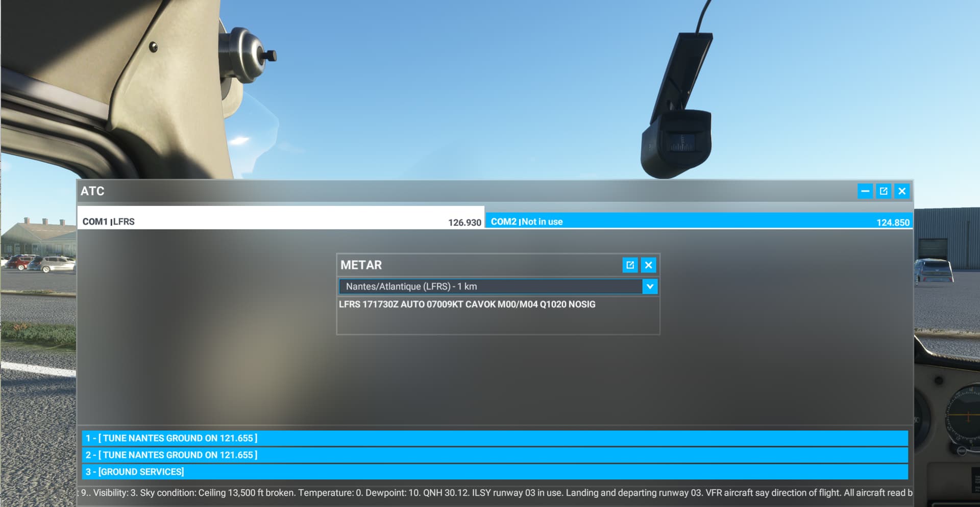
Task: Pop out the METAR window
Action: 630,265
